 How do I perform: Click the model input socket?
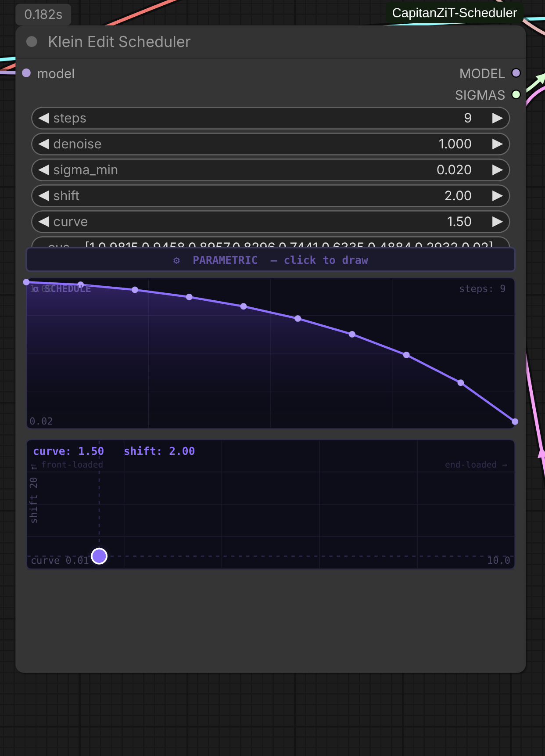tap(26, 73)
